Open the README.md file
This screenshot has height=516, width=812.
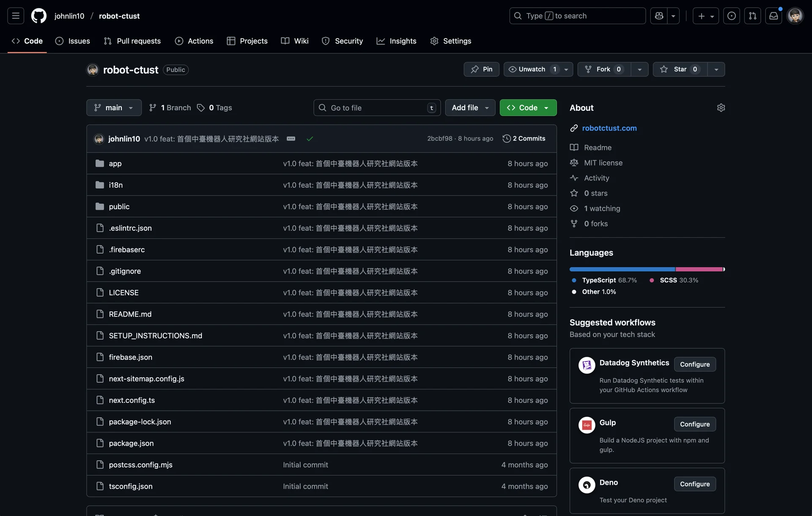(130, 314)
